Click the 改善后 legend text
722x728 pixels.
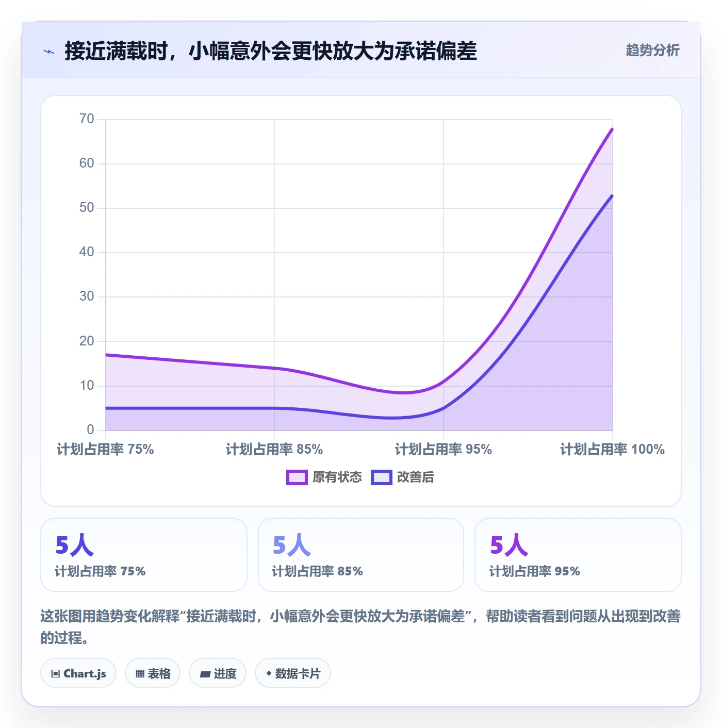point(416,477)
